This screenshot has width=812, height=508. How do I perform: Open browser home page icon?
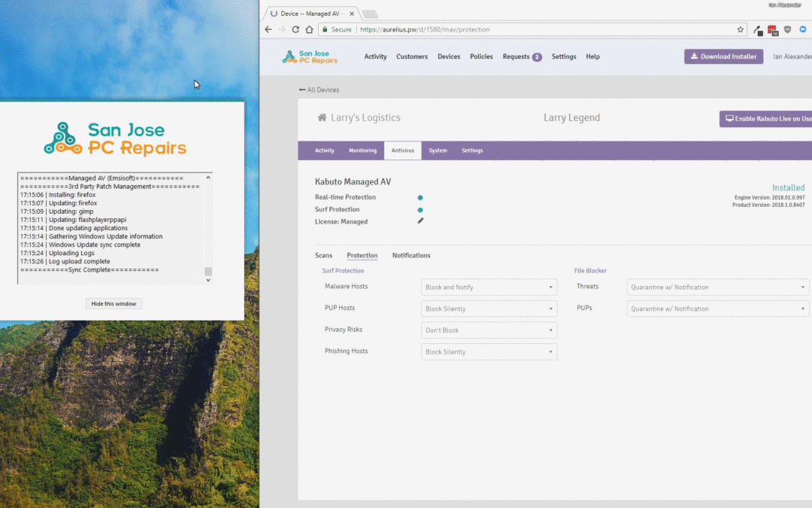tap(309, 29)
